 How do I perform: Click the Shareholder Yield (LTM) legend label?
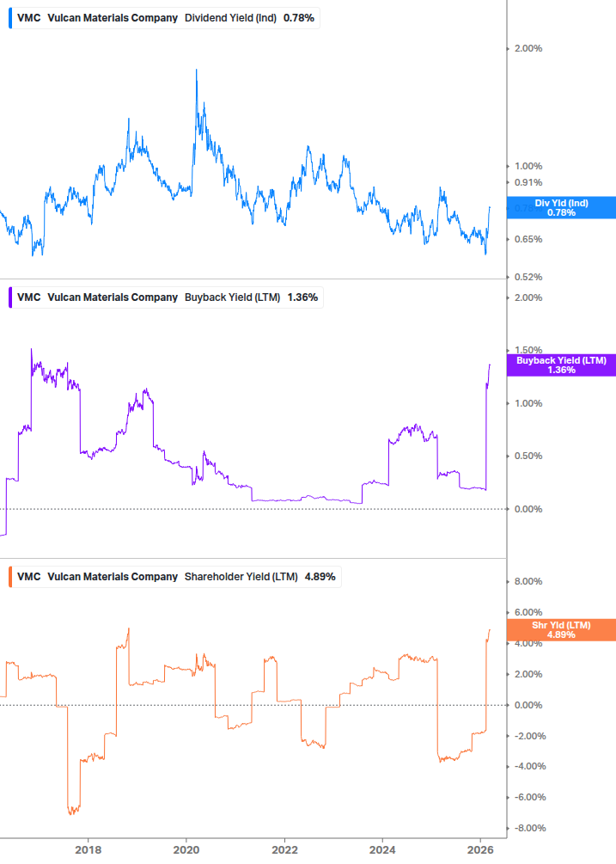pos(241,576)
